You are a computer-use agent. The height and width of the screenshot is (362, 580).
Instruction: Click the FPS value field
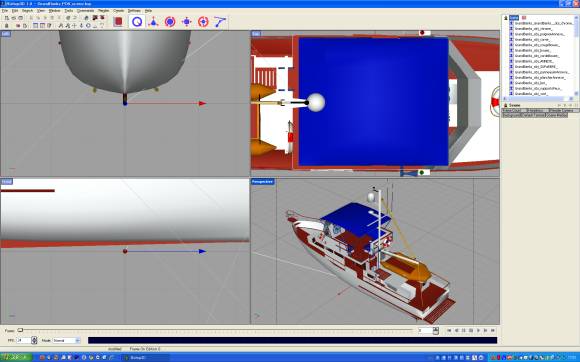point(24,340)
